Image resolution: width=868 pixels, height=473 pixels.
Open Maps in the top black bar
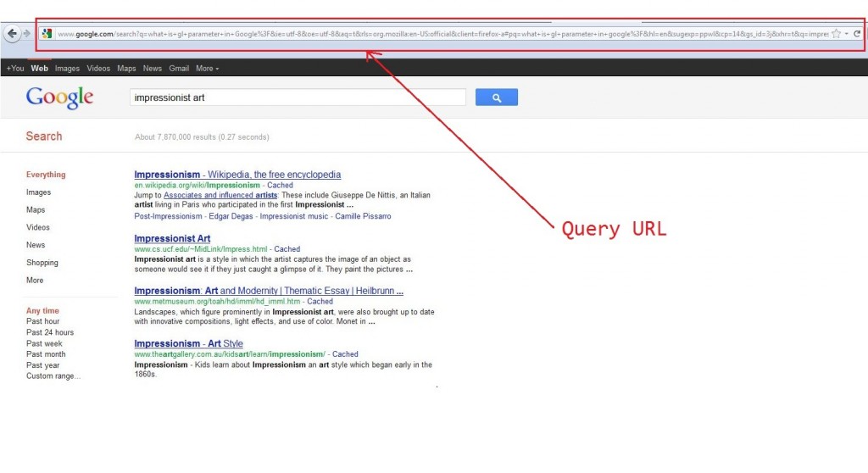click(x=126, y=68)
